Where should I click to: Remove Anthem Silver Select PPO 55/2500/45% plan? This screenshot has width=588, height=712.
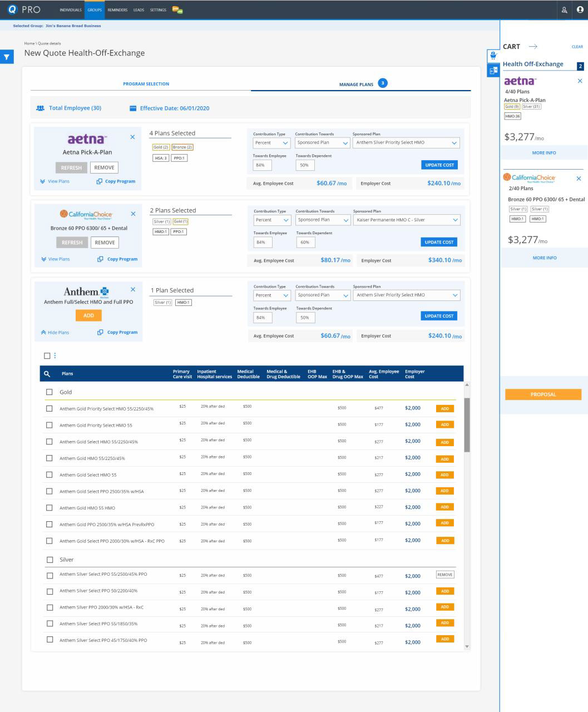445,575
